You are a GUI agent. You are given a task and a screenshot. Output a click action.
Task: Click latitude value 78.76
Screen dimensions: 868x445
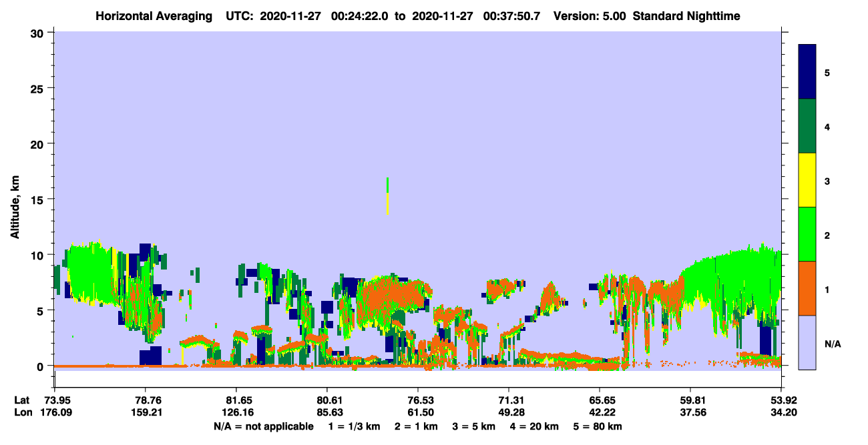tap(146, 400)
